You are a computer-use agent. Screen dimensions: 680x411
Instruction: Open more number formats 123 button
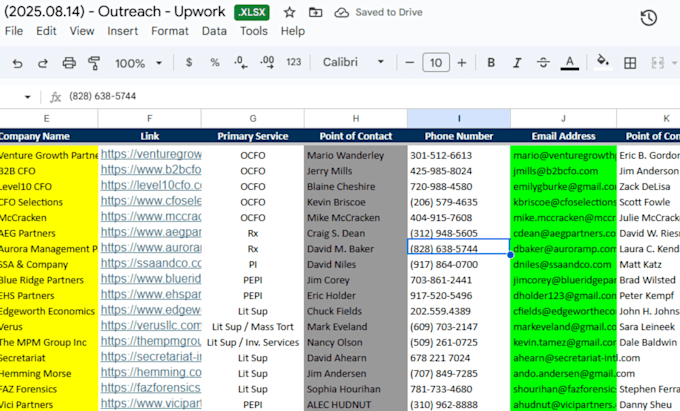pos(294,62)
